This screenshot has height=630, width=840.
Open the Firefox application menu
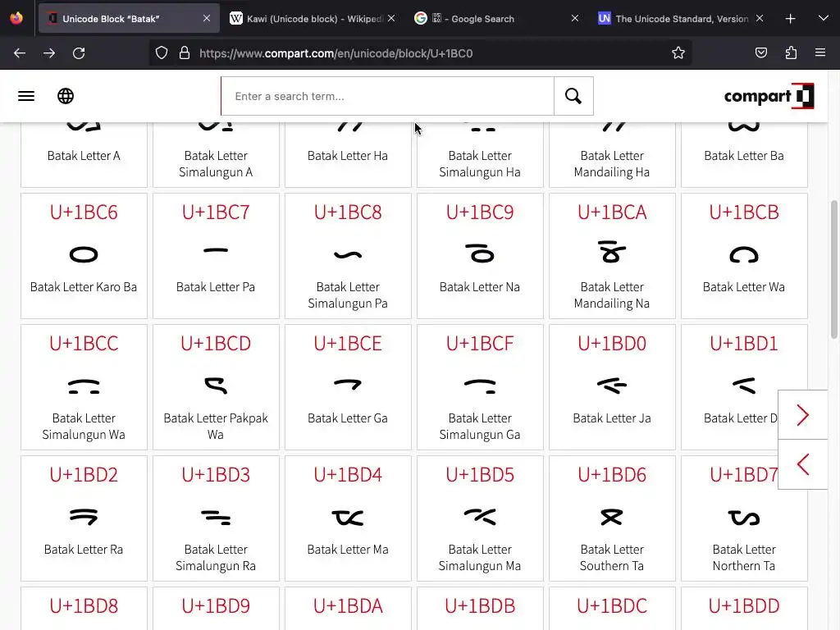(820, 52)
